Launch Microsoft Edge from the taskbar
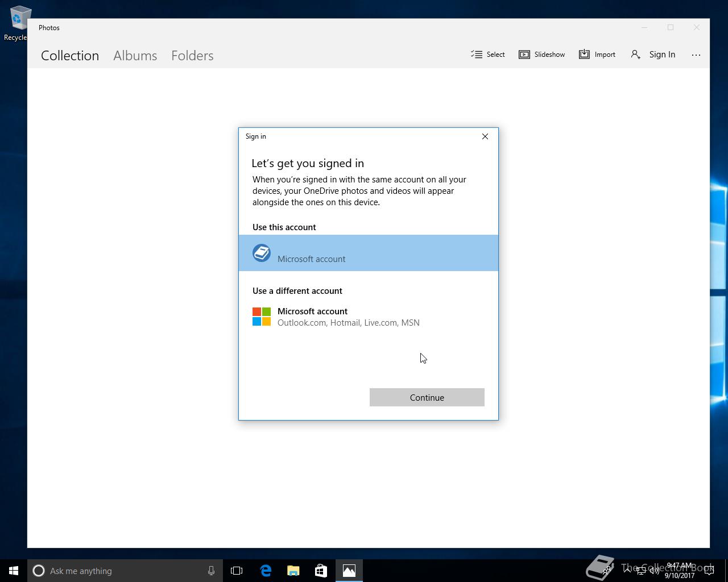 [x=266, y=571]
